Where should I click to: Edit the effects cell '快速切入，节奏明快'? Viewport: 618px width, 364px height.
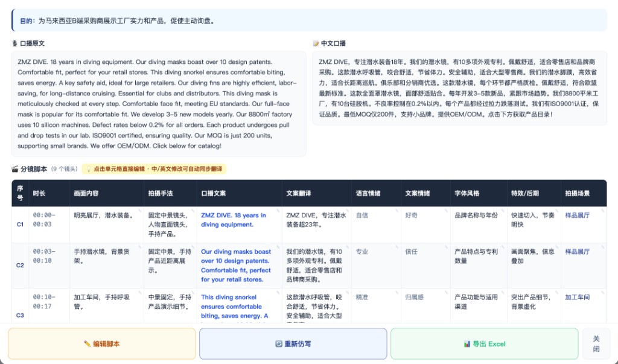point(534,225)
